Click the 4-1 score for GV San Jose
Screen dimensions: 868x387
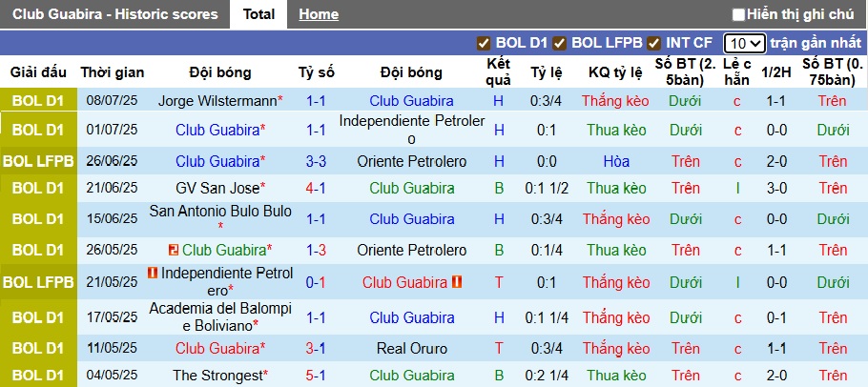(316, 188)
